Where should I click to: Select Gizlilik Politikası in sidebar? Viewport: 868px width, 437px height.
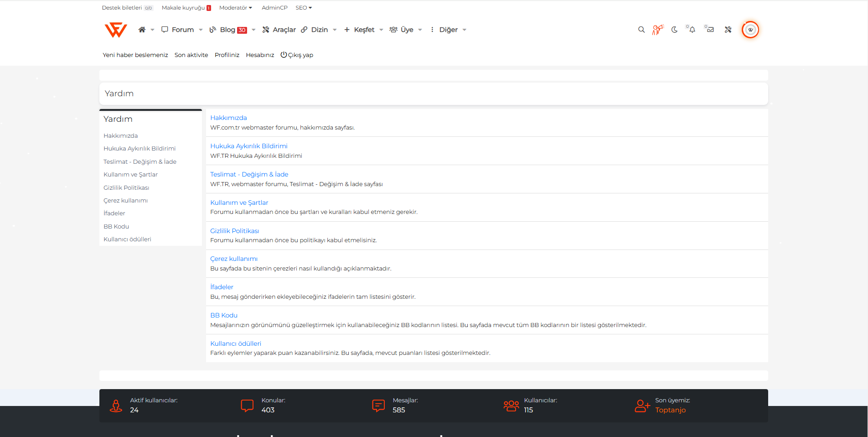[126, 187]
